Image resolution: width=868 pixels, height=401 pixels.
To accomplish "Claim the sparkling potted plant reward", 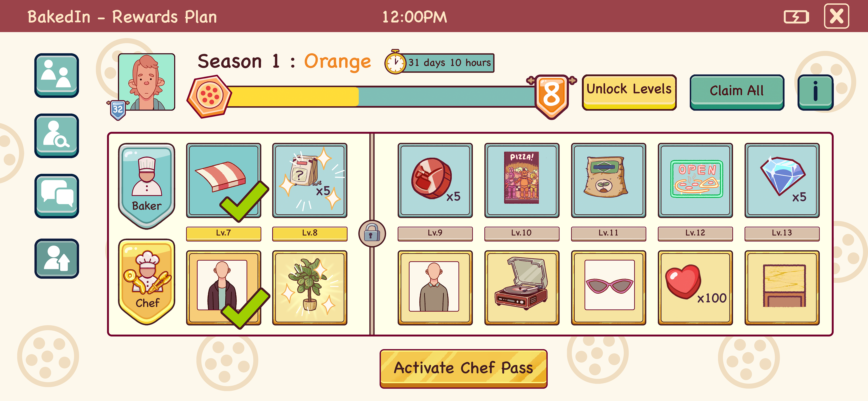I will click(x=310, y=288).
